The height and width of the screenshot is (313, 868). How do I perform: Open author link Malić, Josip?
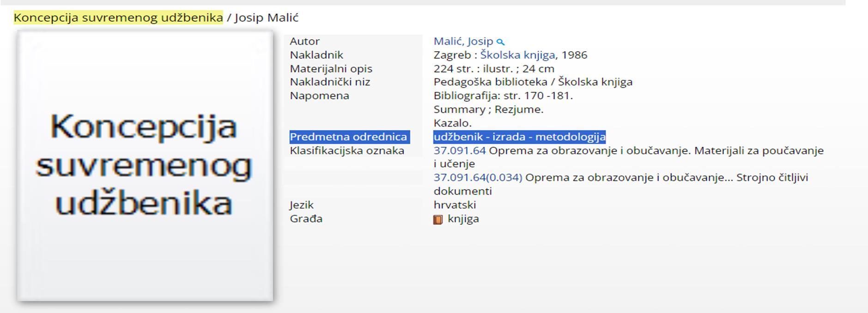point(463,41)
